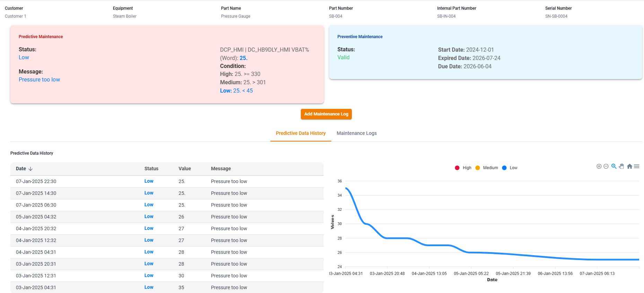Select the 04-Jan-2025 04:31 date cell

pos(36,252)
